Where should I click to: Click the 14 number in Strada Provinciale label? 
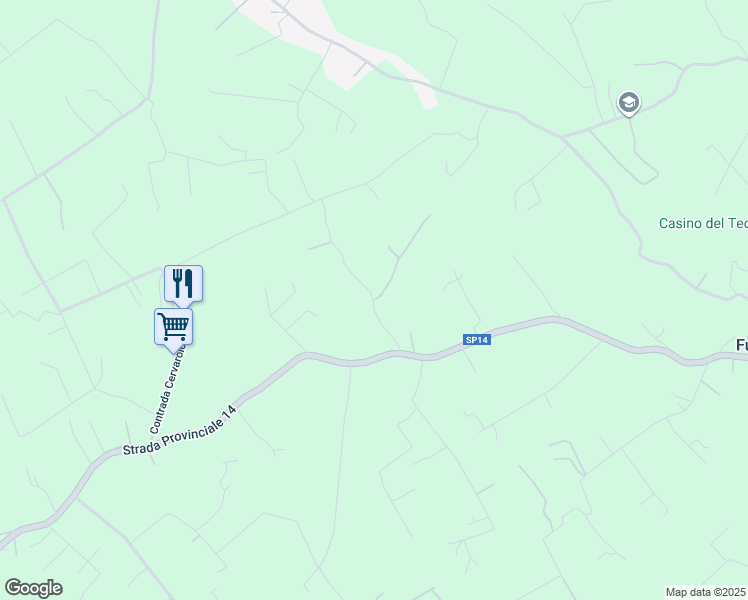231,410
